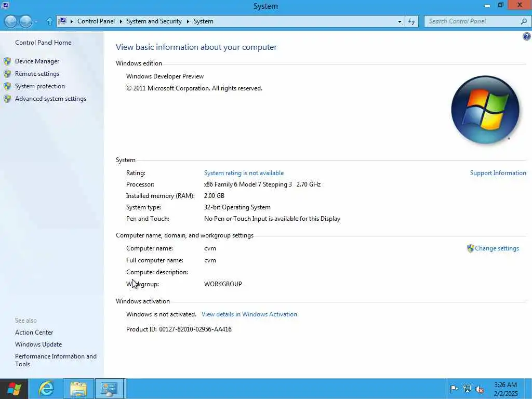Minimize the System window
Screen dimensions: 532x399
487,5
